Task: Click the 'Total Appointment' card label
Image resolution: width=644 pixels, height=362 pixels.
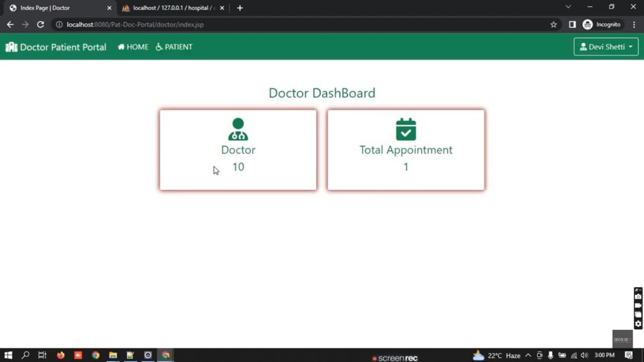Action: 406,150
